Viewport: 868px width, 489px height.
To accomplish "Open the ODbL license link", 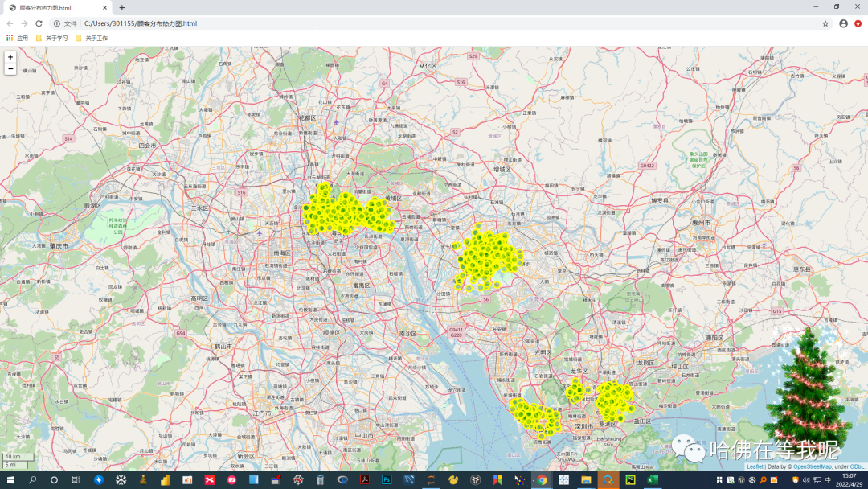I will coord(857,466).
